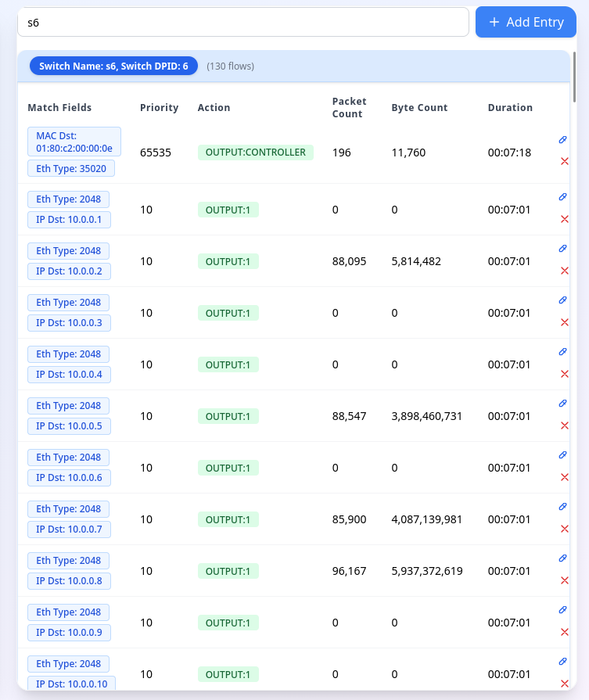Remove the flow for IP Dst 10.0.0.9
The height and width of the screenshot is (700, 589).
564,632
